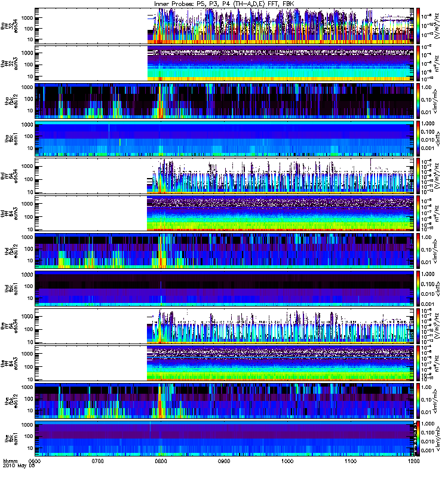448x478 pixels.
Task: Click the color bar beside thd fff scm3 panel
Action: [x=418, y=213]
